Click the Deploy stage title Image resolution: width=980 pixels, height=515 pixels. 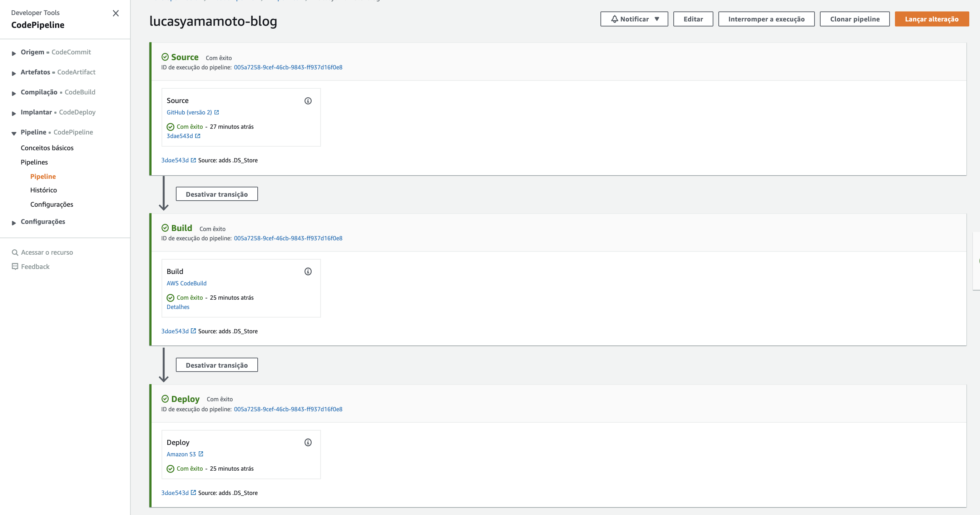click(185, 399)
